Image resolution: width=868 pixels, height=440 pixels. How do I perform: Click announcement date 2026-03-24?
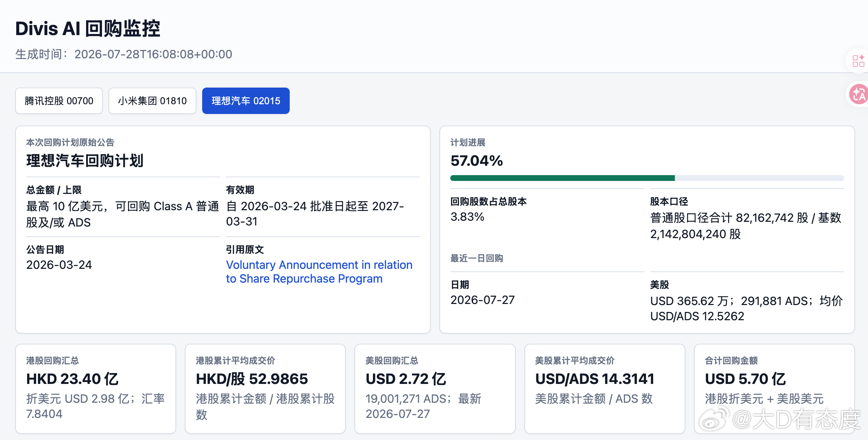(59, 265)
